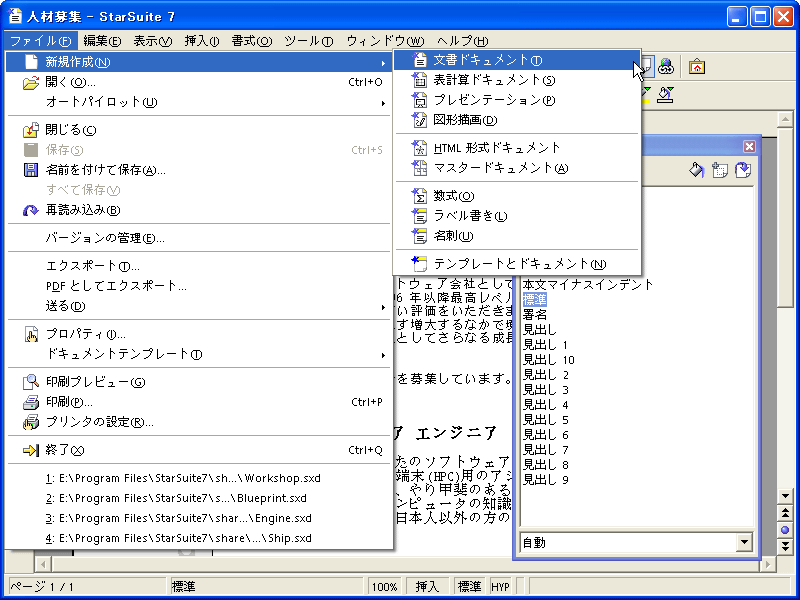Choose PDF としてエクスポート entry
This screenshot has height=600, width=800.
click(199, 286)
